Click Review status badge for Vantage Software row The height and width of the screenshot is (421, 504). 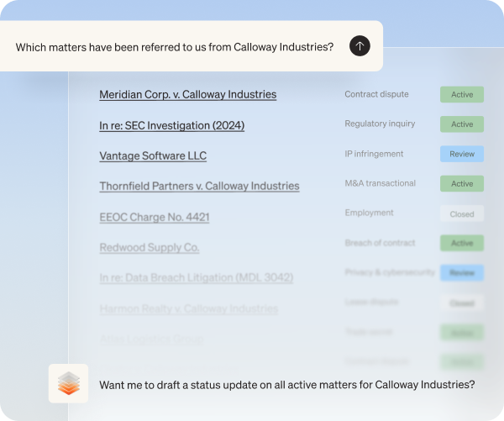coord(462,154)
